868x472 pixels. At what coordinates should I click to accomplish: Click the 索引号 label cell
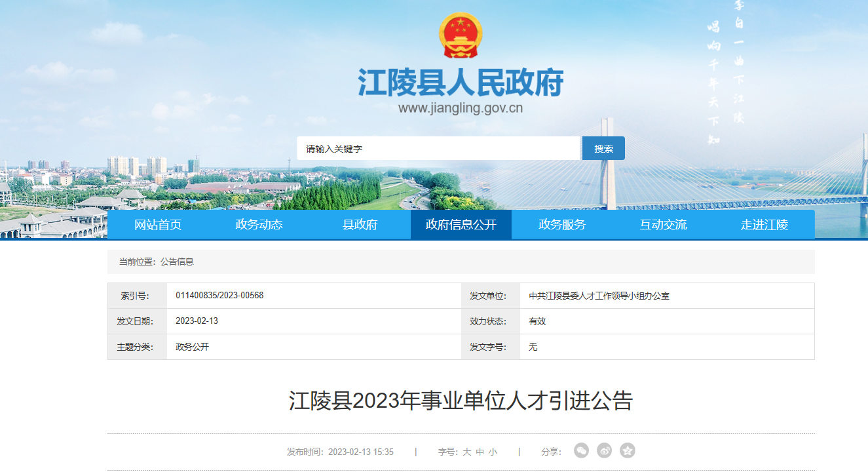137,296
